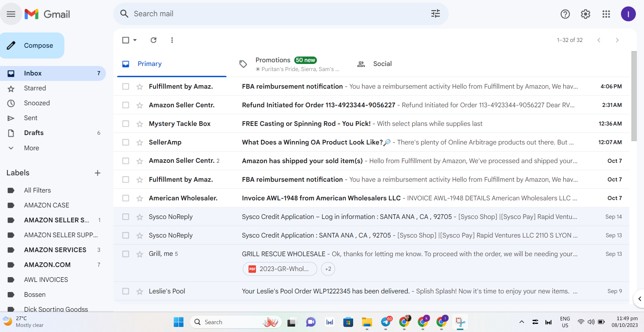Open the Support help icon
This screenshot has width=644, height=332.
click(565, 14)
